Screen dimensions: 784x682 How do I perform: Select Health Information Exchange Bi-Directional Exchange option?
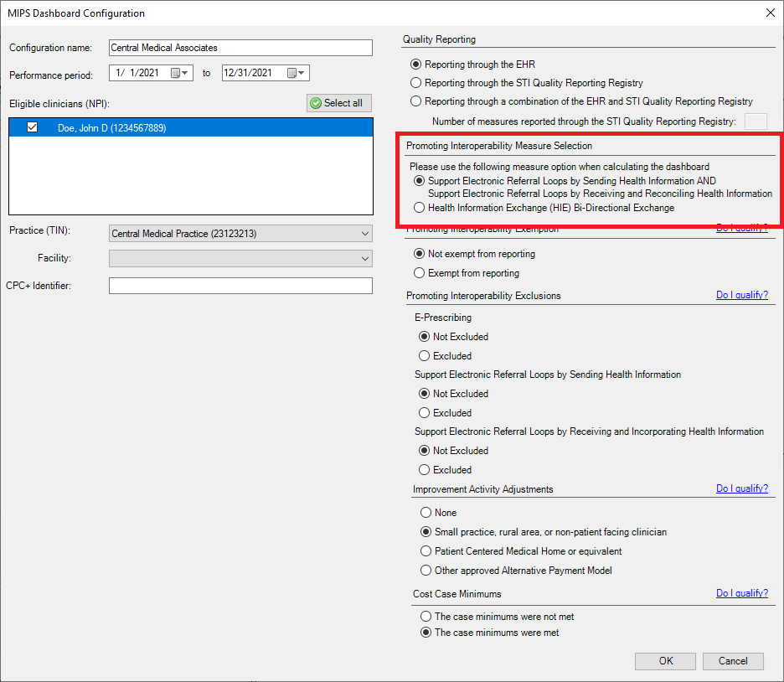[x=420, y=208]
